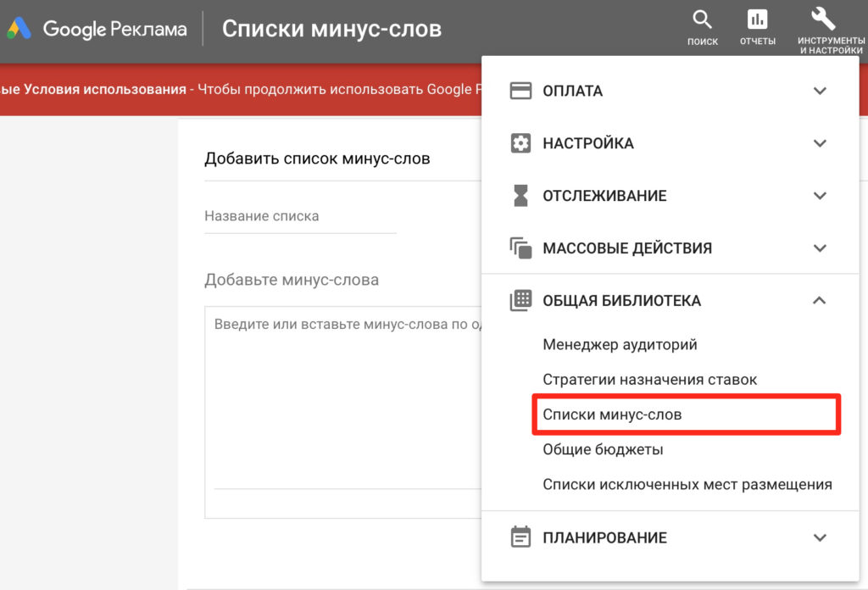Open the Reports bar chart icon
868x590 pixels.
(757, 20)
